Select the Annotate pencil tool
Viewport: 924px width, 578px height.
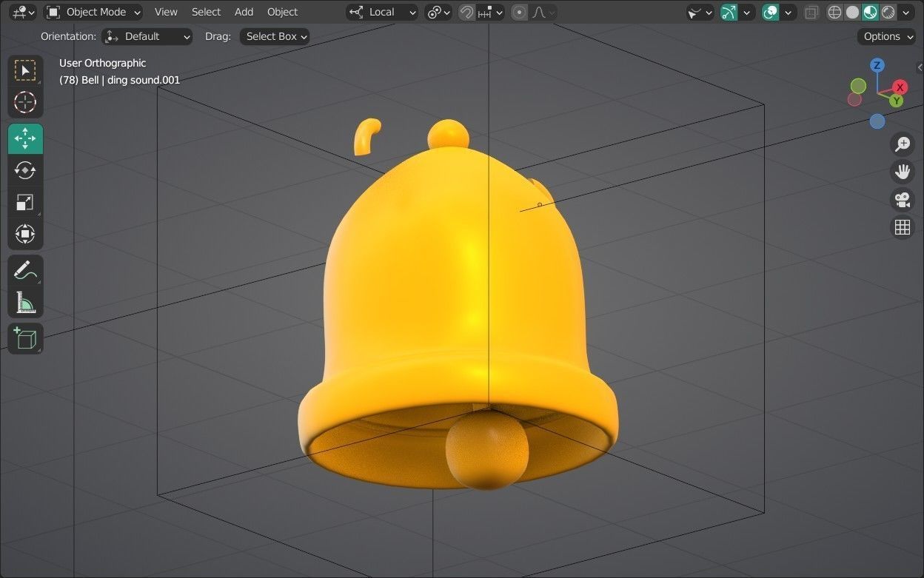pyautogui.click(x=25, y=270)
